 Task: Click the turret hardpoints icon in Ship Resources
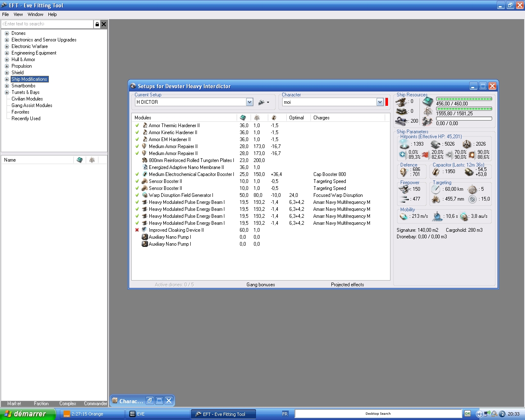tap(401, 102)
